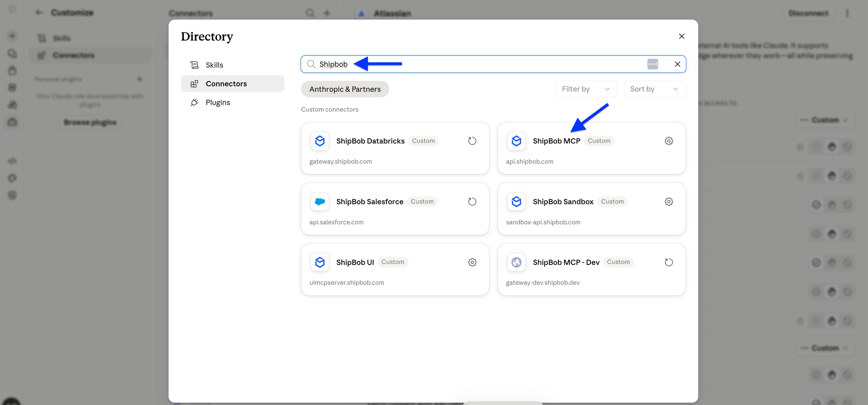Click plus icon in background Connectors header

[327, 13]
